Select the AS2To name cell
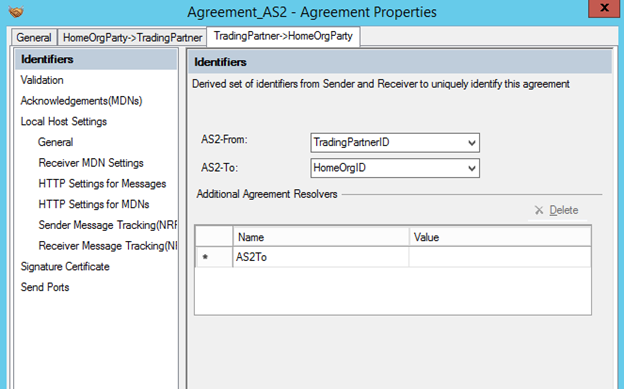Viewport: 624px width, 389px height. point(321,257)
